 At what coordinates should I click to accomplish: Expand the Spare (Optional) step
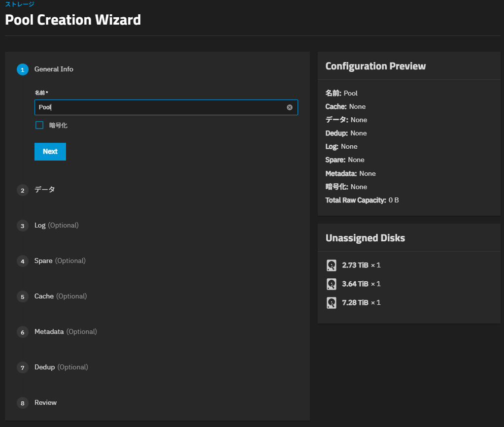(60, 261)
